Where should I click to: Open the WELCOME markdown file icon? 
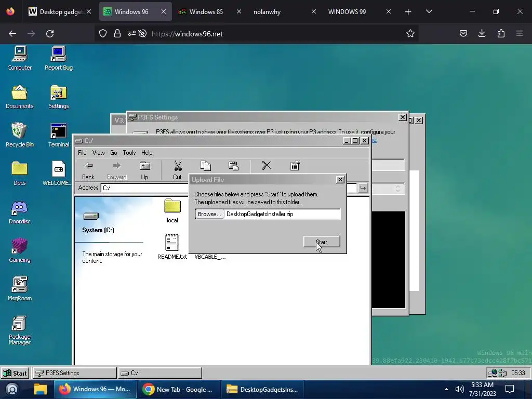click(57, 174)
